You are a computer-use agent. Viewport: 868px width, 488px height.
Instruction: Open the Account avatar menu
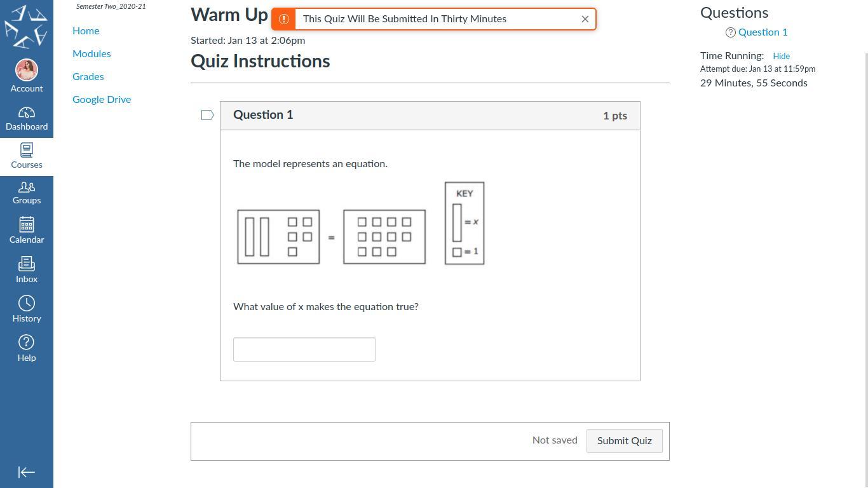coord(27,71)
